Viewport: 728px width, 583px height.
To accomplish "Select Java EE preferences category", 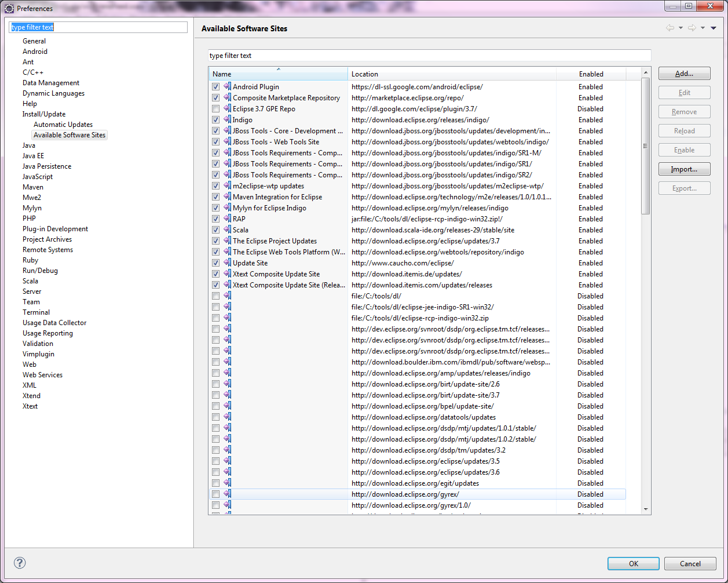I will point(33,155).
